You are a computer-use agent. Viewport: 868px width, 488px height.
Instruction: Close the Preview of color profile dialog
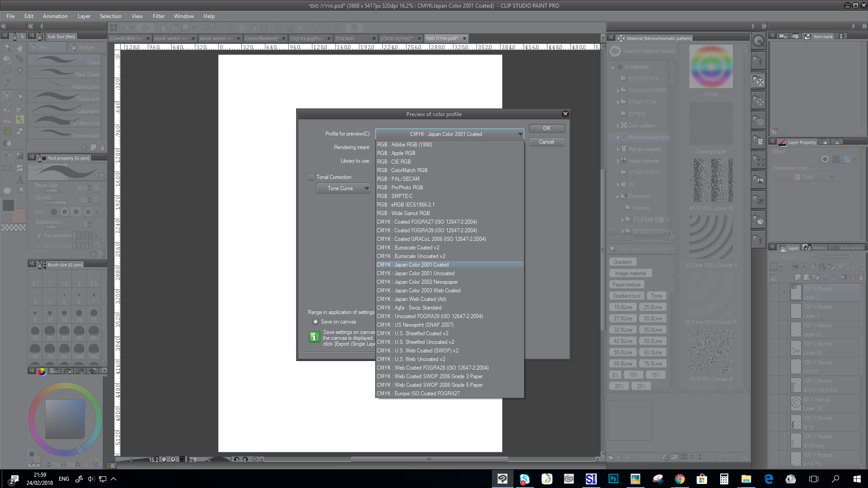coord(565,114)
